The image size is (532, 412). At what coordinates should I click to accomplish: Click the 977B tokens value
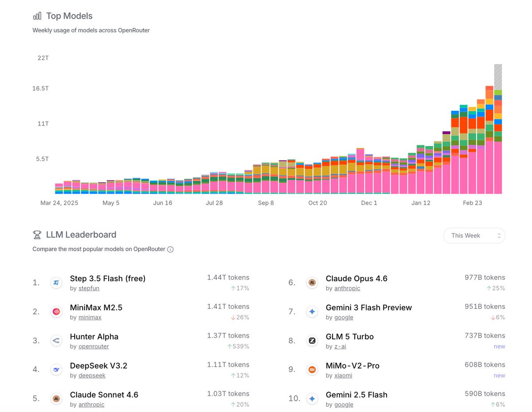click(485, 277)
